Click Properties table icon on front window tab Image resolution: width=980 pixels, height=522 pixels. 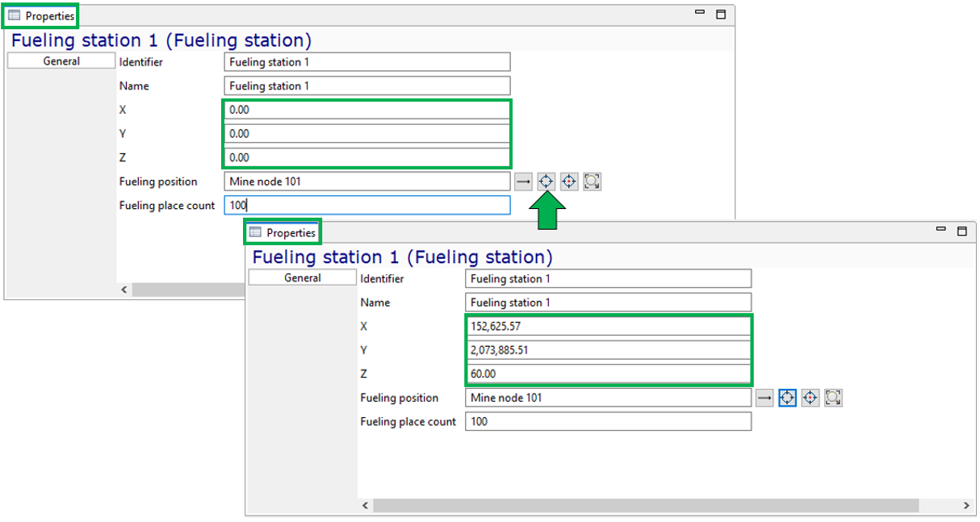click(256, 232)
